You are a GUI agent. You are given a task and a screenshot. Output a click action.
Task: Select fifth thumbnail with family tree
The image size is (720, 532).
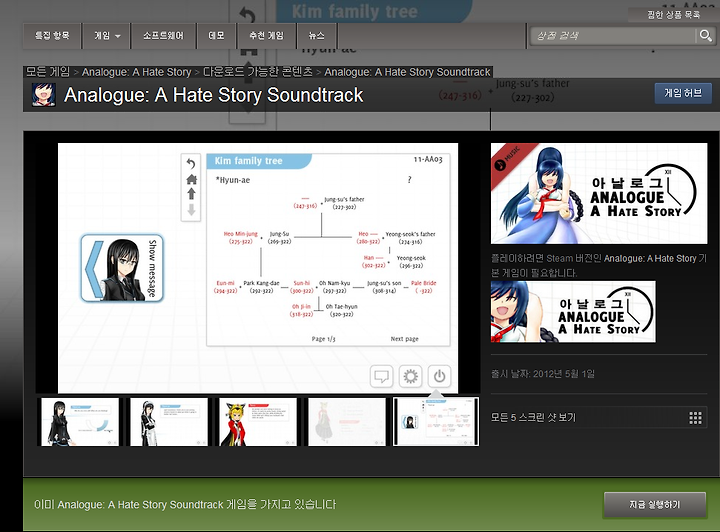tap(436, 421)
